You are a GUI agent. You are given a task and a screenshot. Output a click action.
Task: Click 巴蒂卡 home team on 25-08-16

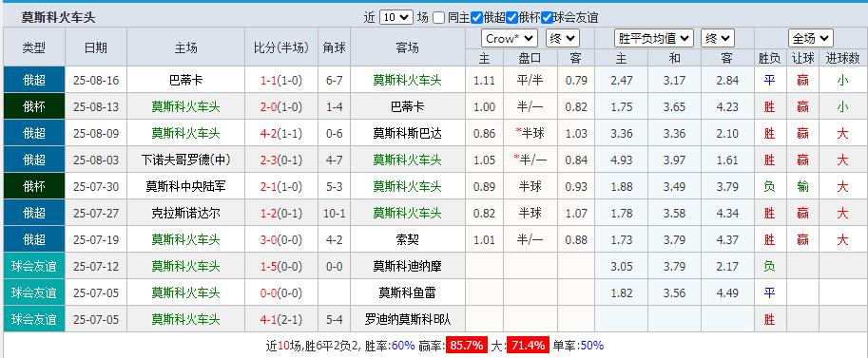pyautogui.click(x=185, y=80)
